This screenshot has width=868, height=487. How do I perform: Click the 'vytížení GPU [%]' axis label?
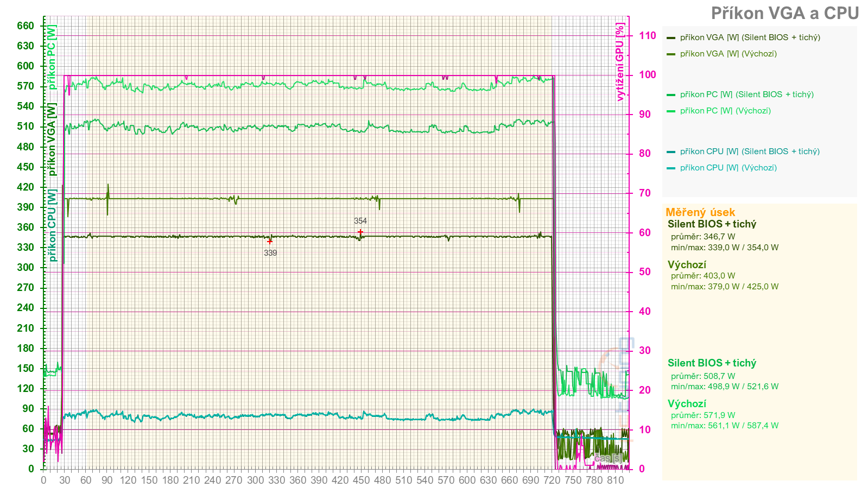click(x=620, y=61)
